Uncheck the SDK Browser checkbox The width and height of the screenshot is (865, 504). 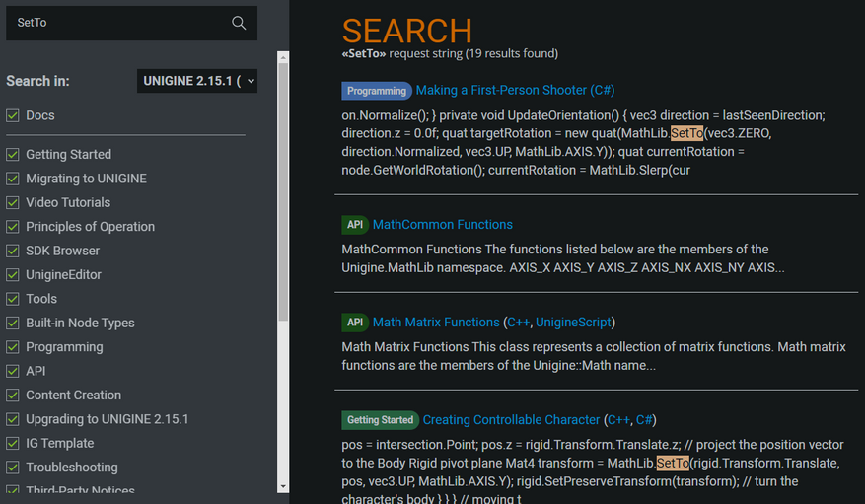click(13, 251)
